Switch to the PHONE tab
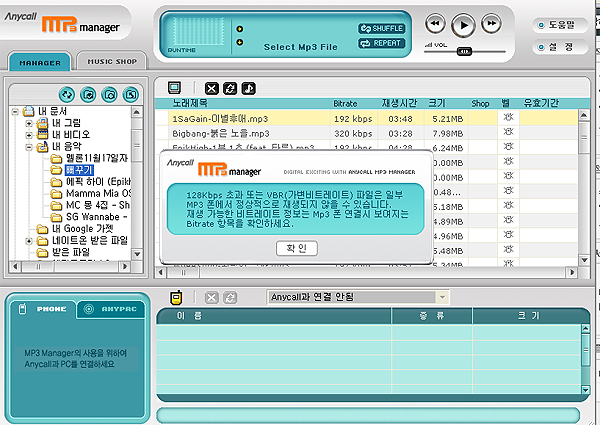Image resolution: width=600 pixels, height=425 pixels. pos(43,309)
